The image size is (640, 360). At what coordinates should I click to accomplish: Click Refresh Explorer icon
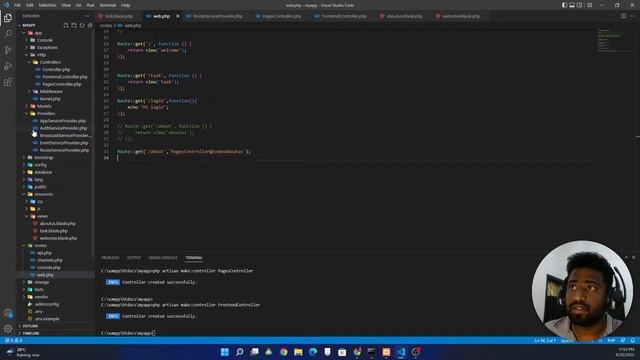click(x=82, y=25)
